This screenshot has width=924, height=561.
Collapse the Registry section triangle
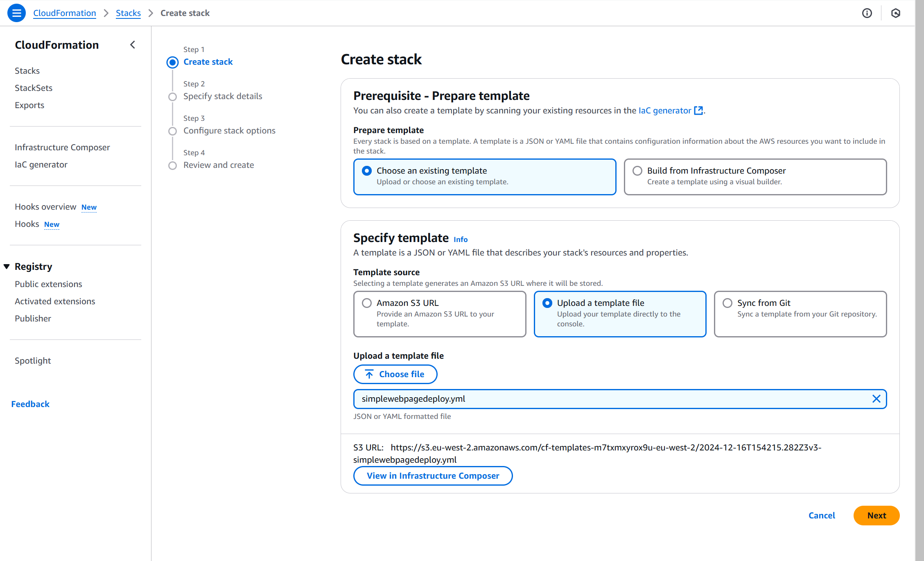click(x=7, y=267)
